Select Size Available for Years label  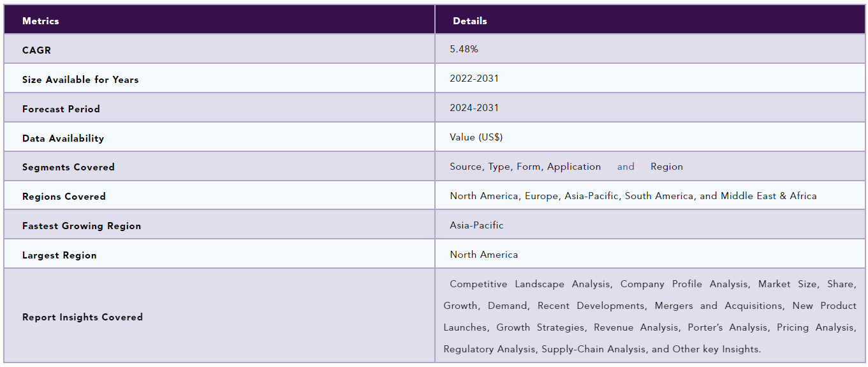coord(80,80)
